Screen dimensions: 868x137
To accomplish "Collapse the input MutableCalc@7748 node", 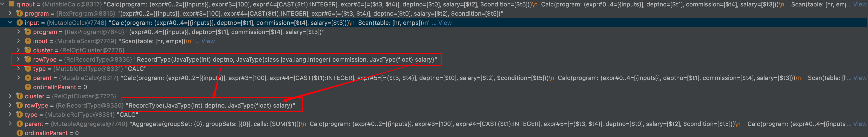I will pos(10,23).
